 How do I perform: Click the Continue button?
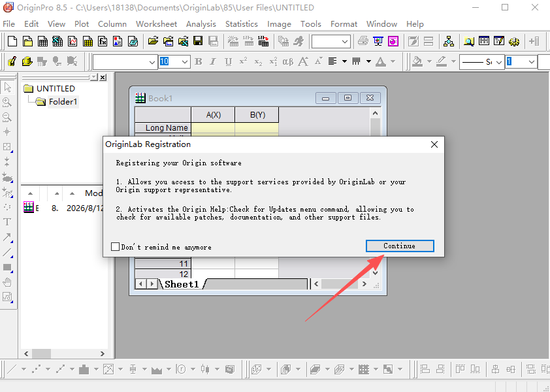pos(400,246)
